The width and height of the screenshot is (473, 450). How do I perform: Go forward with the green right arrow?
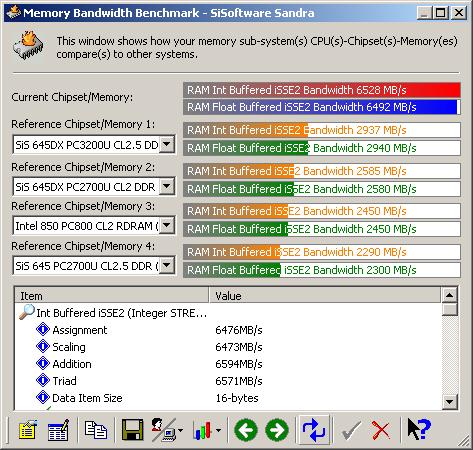tap(277, 430)
